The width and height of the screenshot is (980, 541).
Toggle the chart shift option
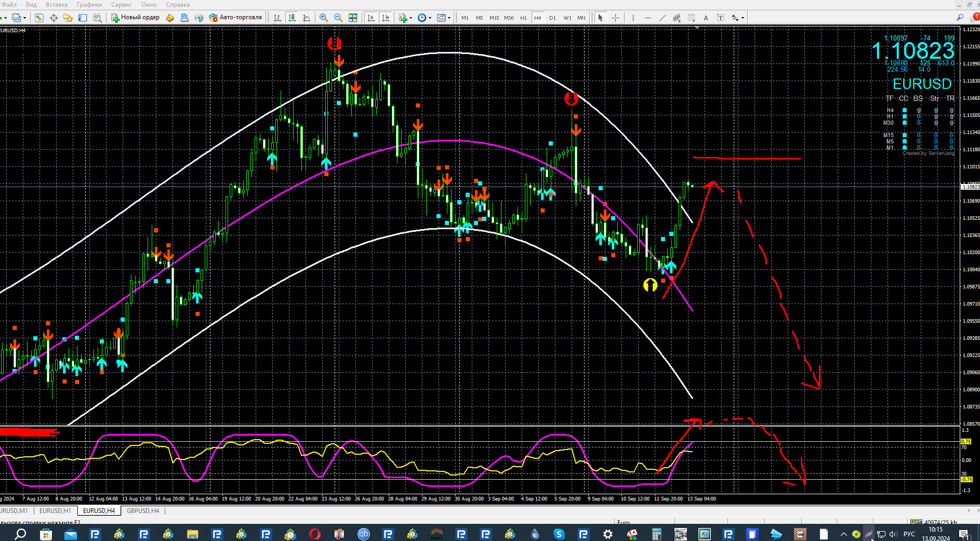(x=386, y=18)
